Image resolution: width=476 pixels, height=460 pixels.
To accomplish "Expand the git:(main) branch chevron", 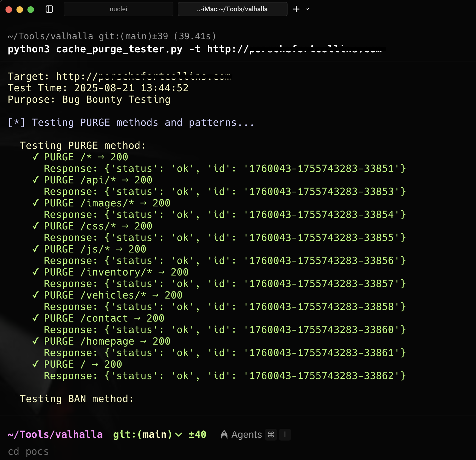I will click(x=179, y=435).
